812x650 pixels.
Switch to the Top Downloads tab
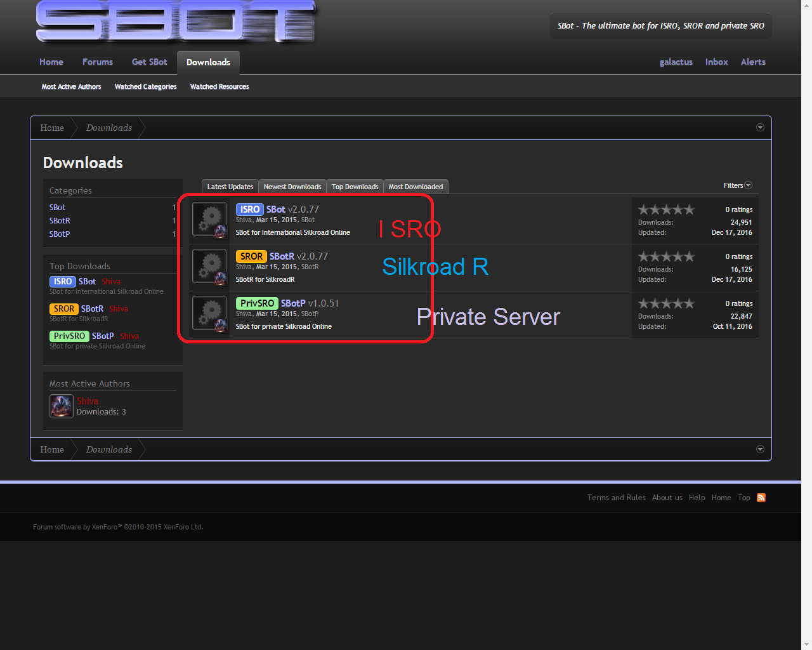[x=355, y=187]
